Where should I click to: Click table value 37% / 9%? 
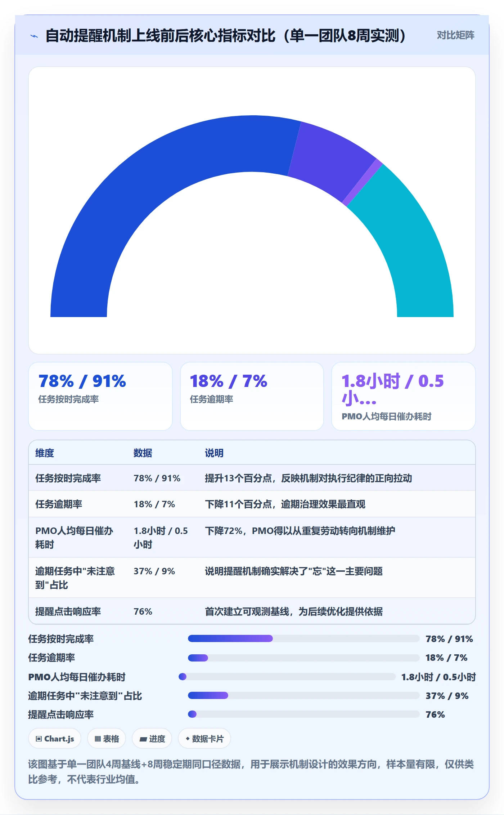(154, 571)
